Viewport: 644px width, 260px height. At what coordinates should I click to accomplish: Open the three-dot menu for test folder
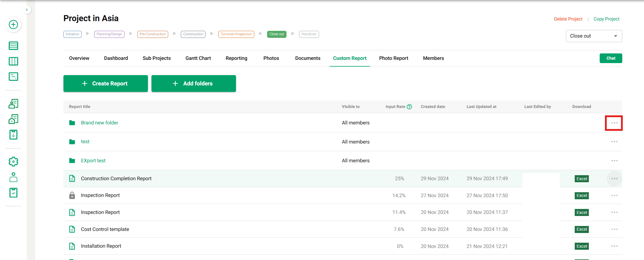[x=614, y=142]
